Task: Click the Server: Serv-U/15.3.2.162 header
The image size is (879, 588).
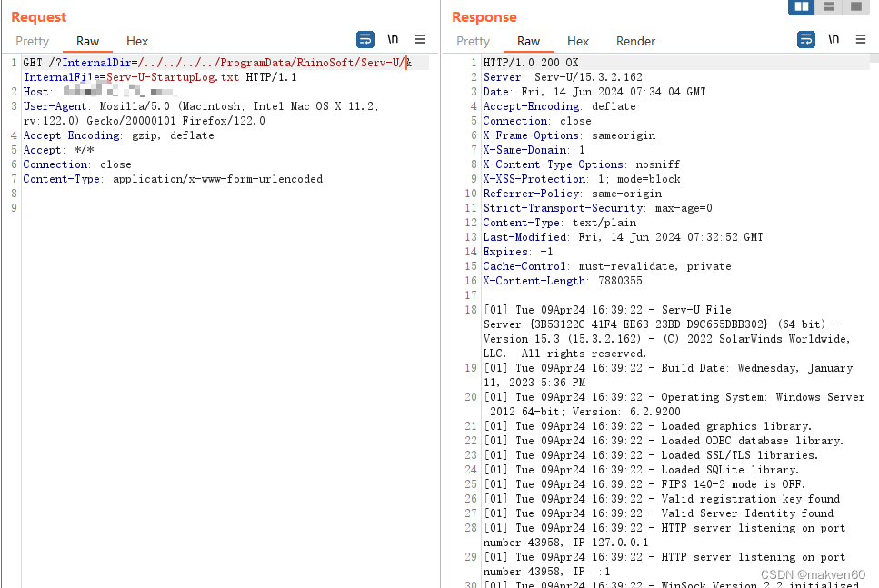Action: pyautogui.click(x=563, y=76)
